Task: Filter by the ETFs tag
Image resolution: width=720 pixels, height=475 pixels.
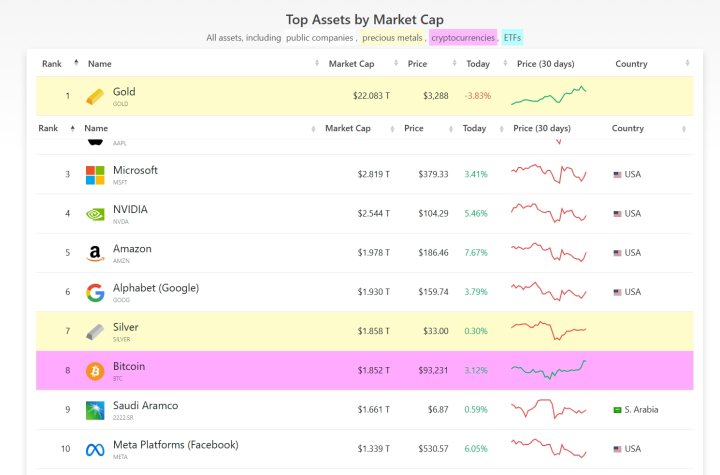Action: point(512,38)
